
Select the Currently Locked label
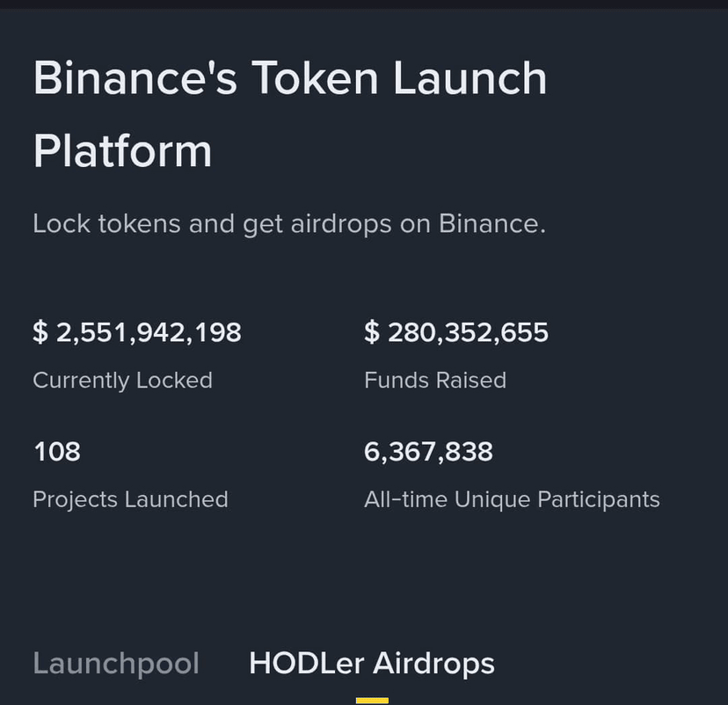pyautogui.click(x=122, y=381)
